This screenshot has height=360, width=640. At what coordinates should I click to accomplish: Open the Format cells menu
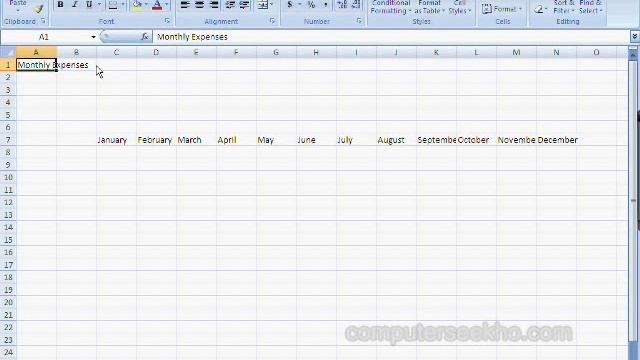[502, 9]
